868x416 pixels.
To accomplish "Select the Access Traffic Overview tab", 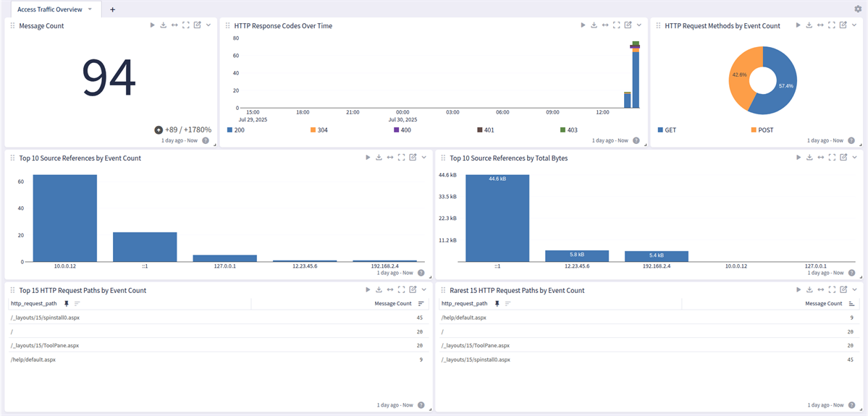I will 49,9.
